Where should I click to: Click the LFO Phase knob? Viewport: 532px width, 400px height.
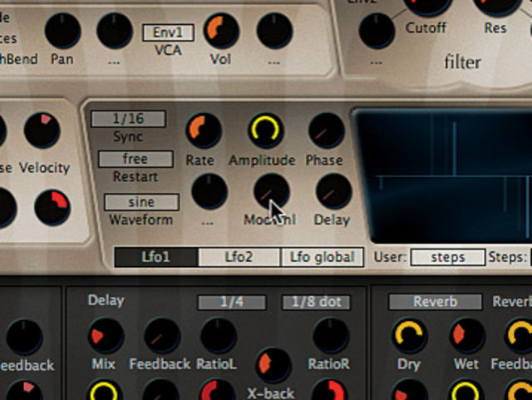click(x=327, y=131)
